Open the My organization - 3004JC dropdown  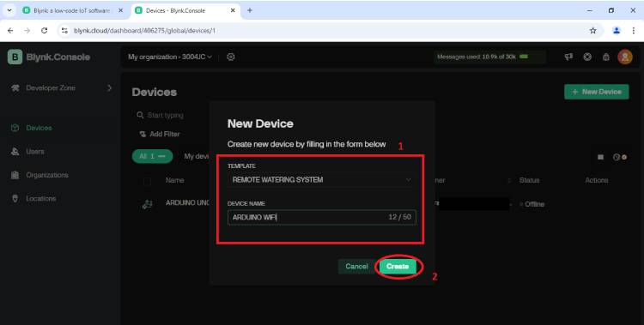click(x=170, y=57)
